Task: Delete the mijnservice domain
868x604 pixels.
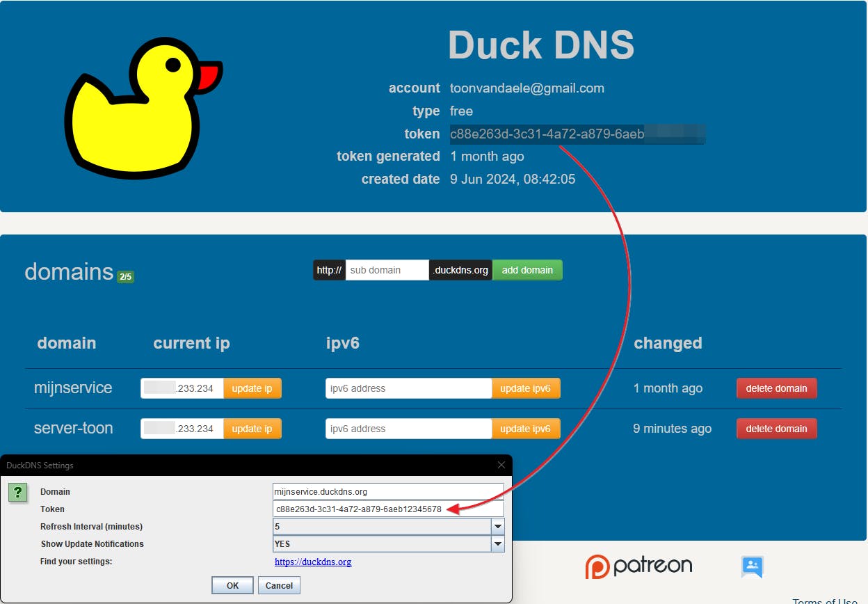Action: (776, 388)
